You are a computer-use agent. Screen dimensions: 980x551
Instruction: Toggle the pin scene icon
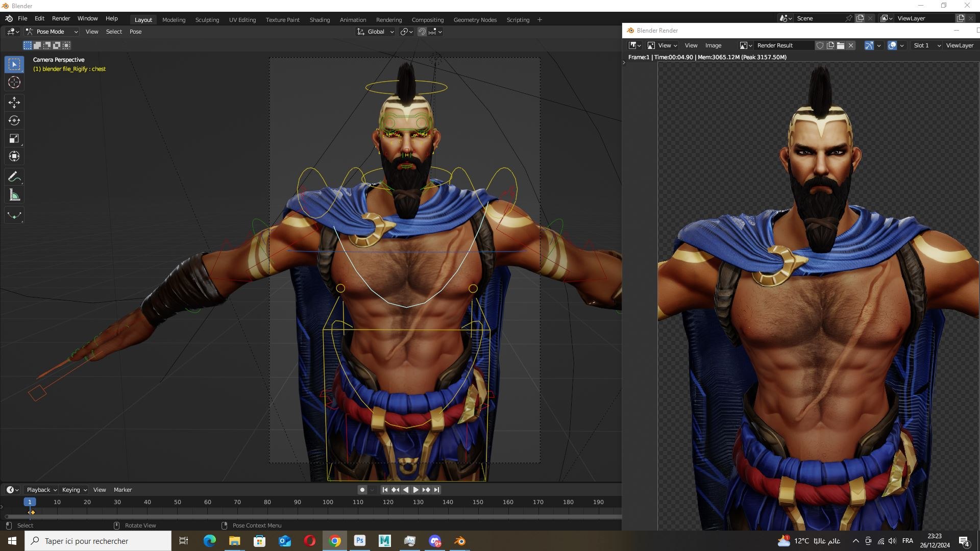pyautogui.click(x=849, y=18)
